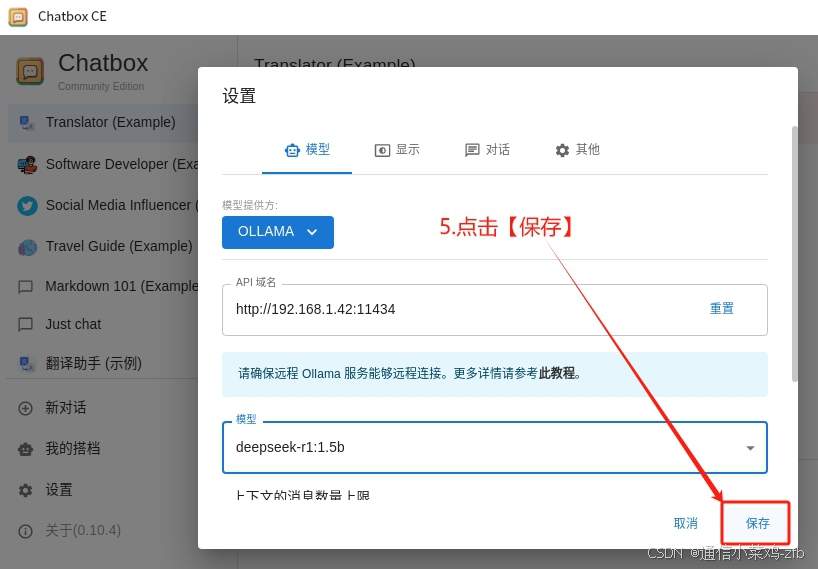Click the Software Developer avatar icon

click(27, 165)
